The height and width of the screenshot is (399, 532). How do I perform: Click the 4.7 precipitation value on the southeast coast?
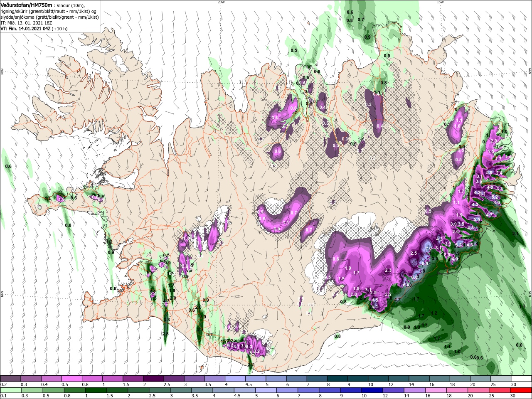point(397,300)
